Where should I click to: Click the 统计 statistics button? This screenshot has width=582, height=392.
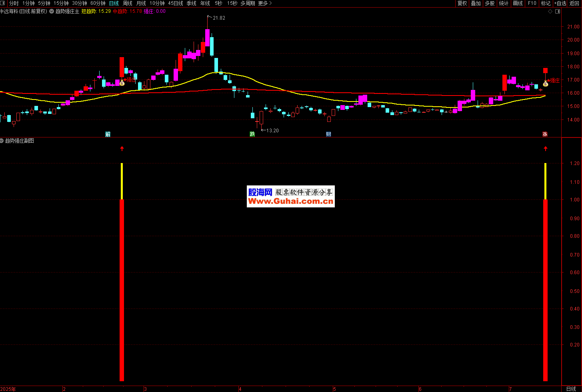[x=504, y=3]
